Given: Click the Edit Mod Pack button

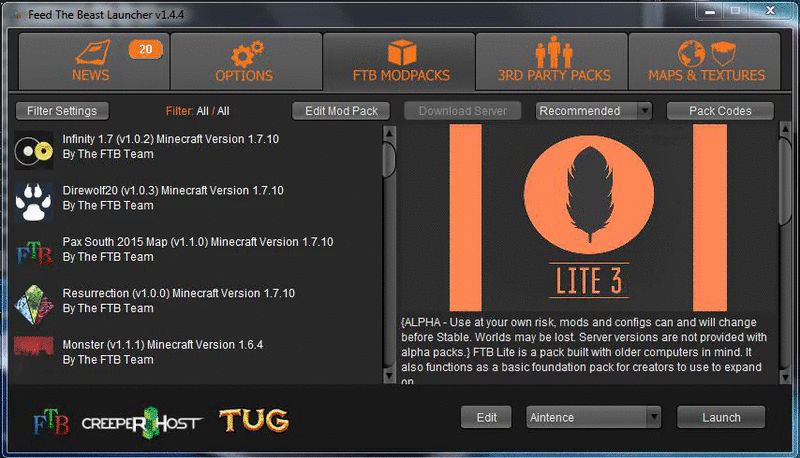Looking at the screenshot, I should tap(341, 111).
